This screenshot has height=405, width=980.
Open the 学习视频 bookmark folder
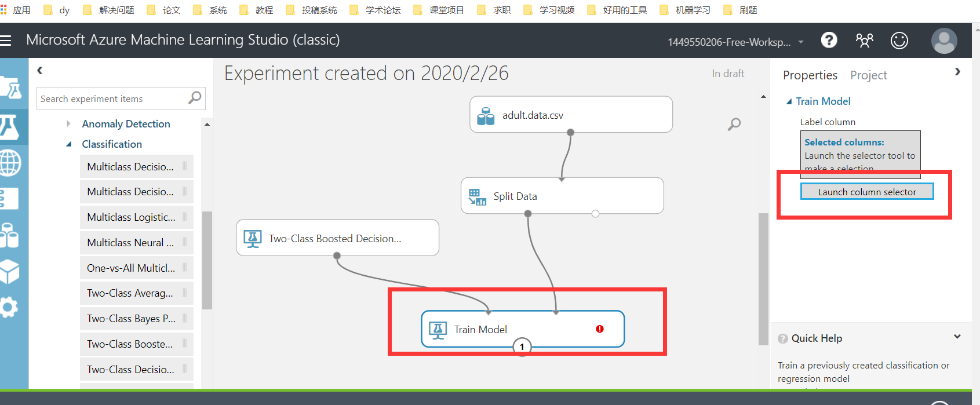click(x=549, y=10)
